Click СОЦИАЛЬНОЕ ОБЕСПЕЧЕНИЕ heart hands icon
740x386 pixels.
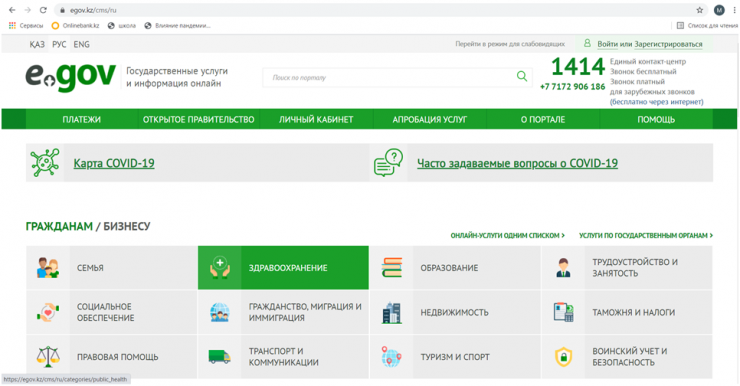click(48, 312)
